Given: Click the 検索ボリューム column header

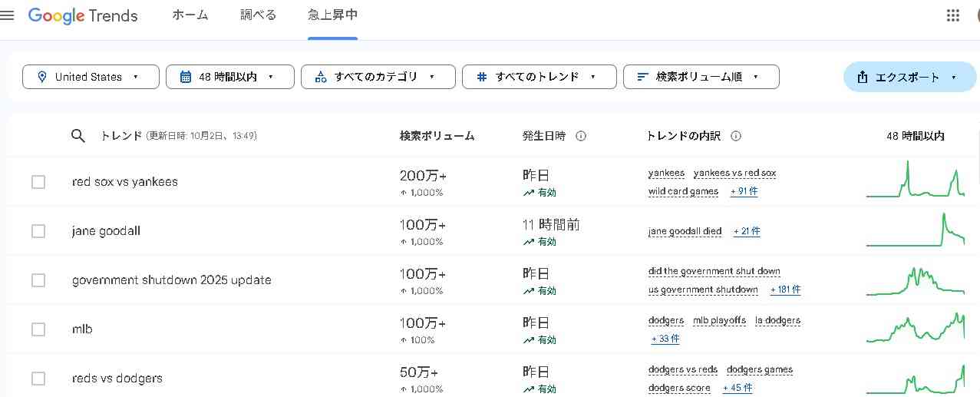Looking at the screenshot, I should click(x=437, y=136).
